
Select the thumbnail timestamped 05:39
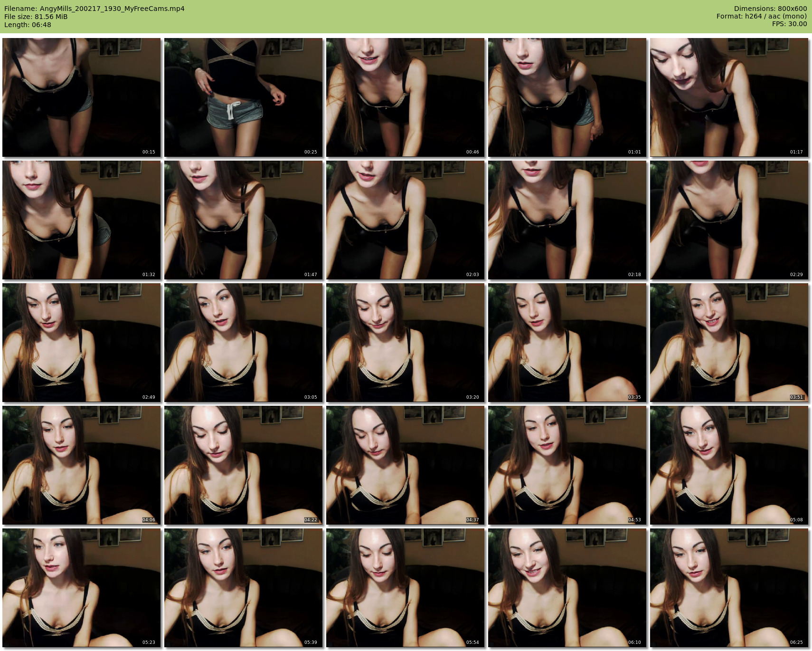(x=243, y=588)
